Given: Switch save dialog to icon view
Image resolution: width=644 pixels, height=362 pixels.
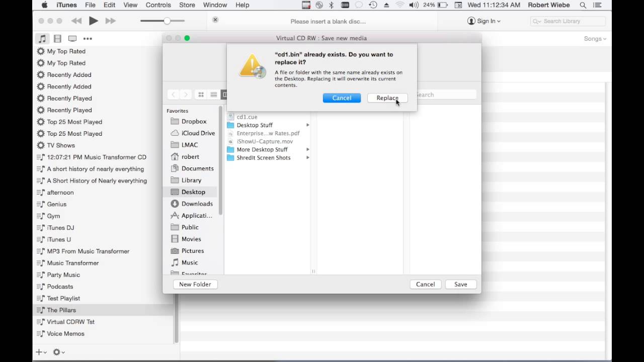Looking at the screenshot, I should tap(201, 95).
